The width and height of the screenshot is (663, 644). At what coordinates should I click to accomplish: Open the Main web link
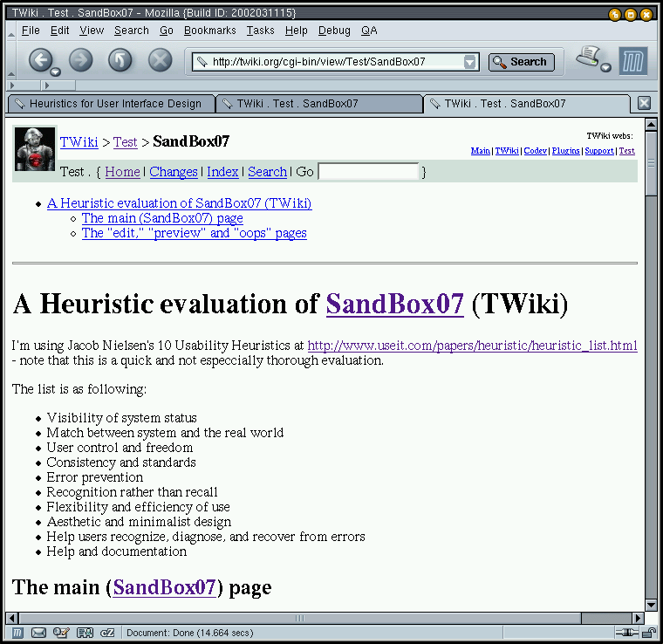click(481, 151)
